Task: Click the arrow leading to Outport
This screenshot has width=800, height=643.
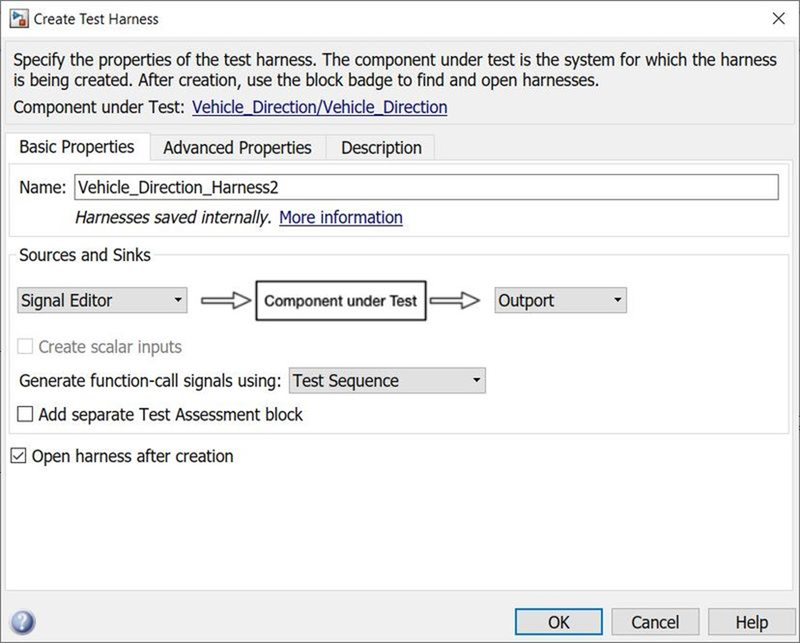Action: coord(455,300)
